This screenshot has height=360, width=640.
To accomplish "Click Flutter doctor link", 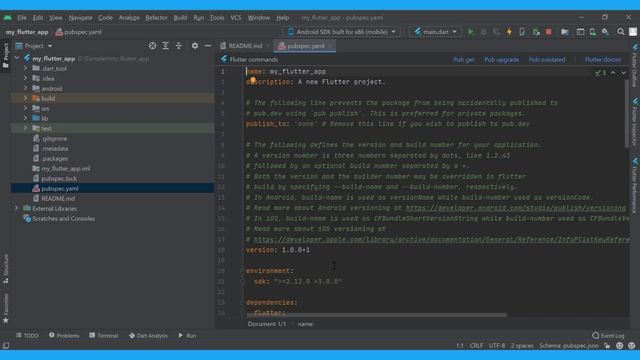I will pos(602,60).
